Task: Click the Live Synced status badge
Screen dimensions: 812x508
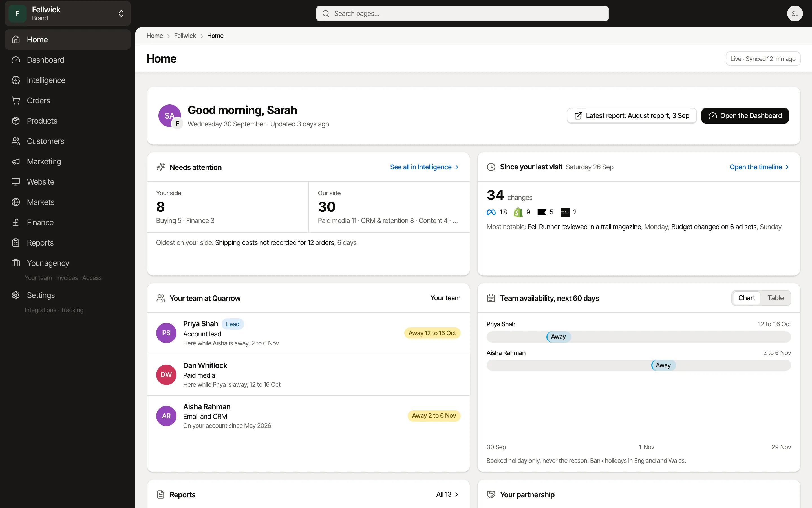Action: pyautogui.click(x=763, y=59)
